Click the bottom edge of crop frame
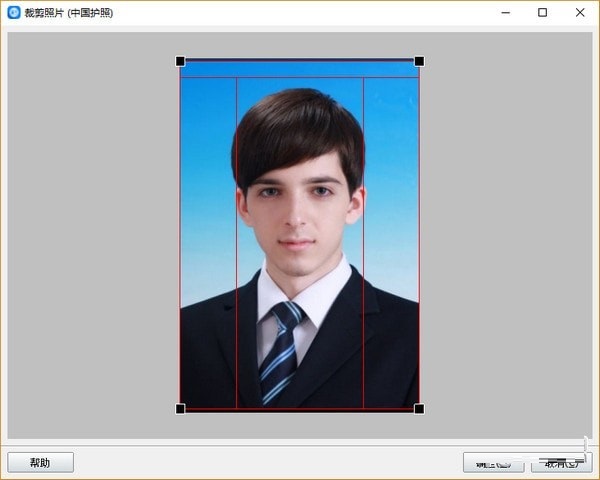Image resolution: width=600 pixels, height=480 pixels. pos(300,408)
